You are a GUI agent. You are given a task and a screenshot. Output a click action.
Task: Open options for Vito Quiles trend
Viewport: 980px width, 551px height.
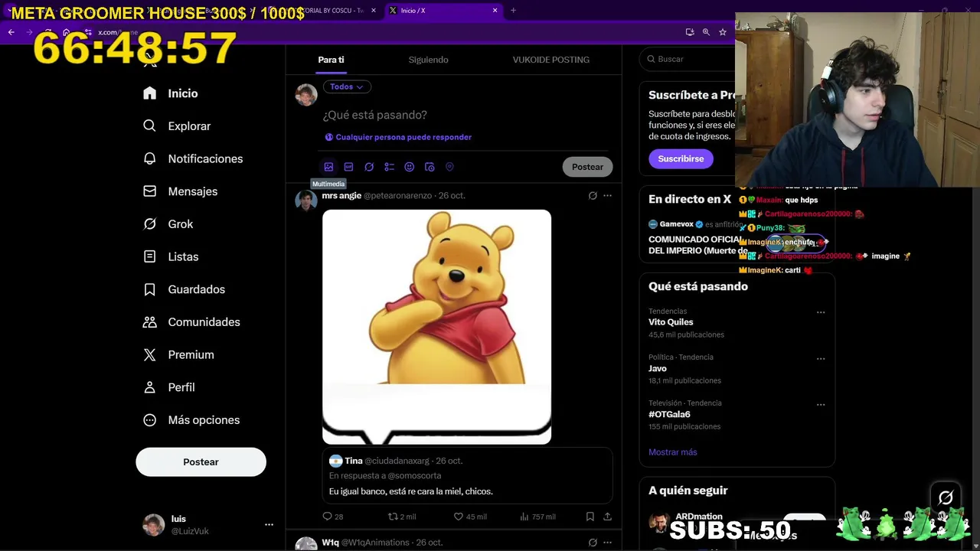click(821, 312)
